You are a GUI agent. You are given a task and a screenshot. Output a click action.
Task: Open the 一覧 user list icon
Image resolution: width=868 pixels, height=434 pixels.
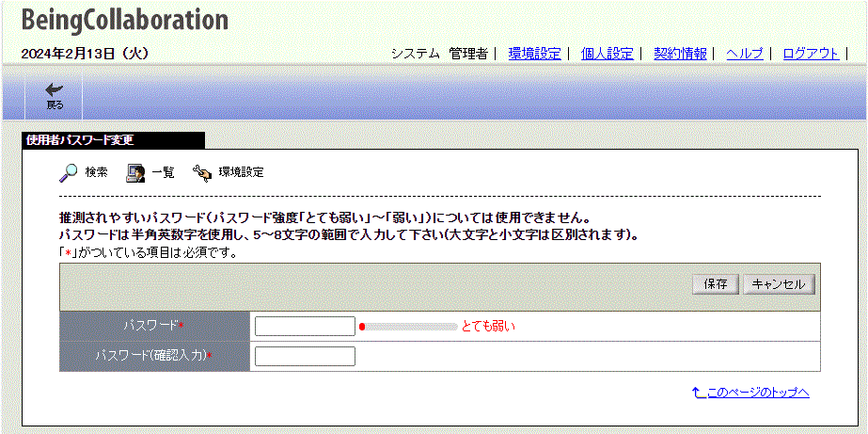tap(135, 173)
